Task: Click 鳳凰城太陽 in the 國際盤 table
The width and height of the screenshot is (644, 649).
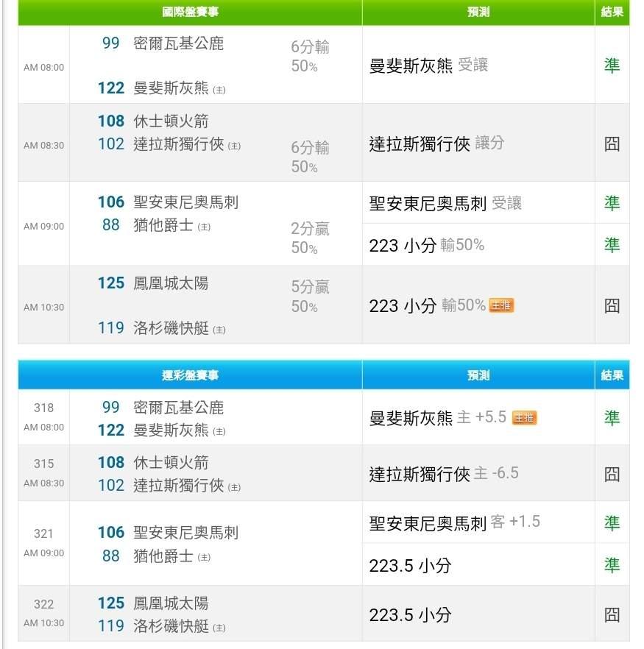Action: 171,283
